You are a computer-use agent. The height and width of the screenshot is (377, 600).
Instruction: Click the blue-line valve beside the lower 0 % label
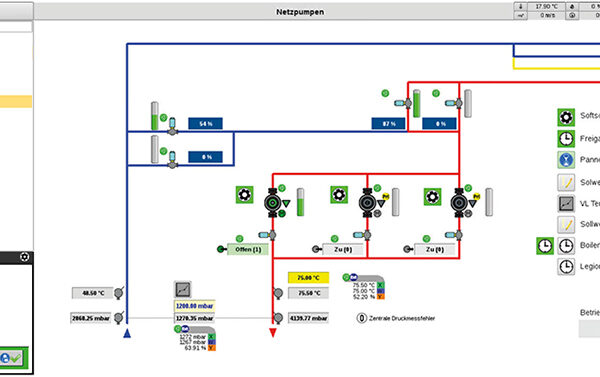[173, 160]
